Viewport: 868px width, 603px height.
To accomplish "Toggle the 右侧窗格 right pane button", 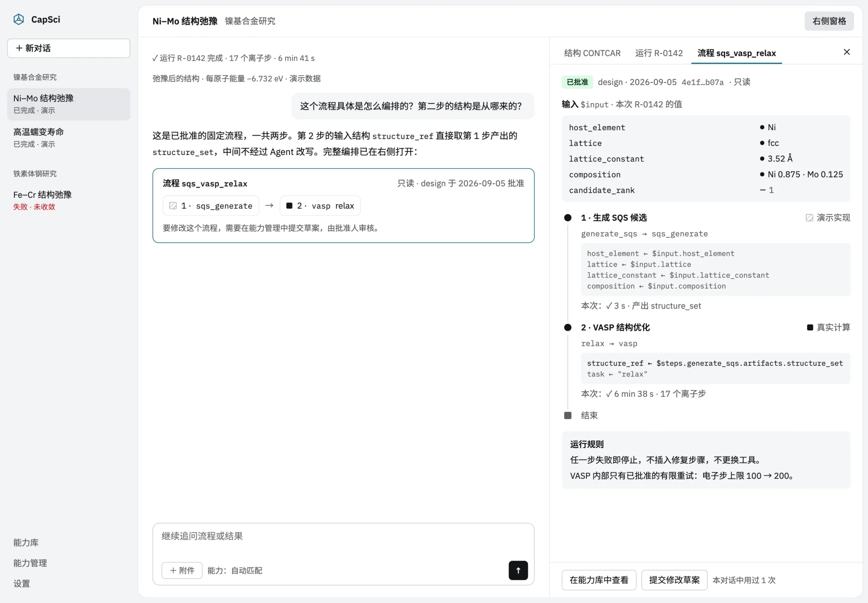I will [829, 21].
